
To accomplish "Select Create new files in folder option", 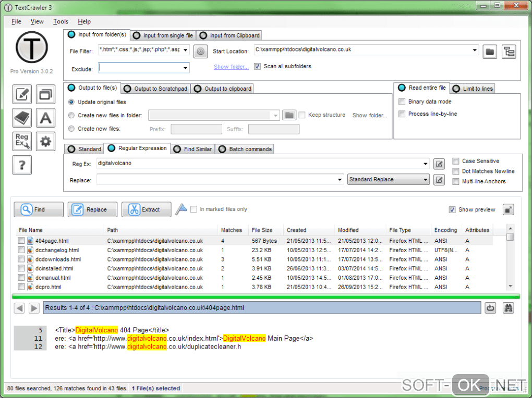I will (71, 115).
